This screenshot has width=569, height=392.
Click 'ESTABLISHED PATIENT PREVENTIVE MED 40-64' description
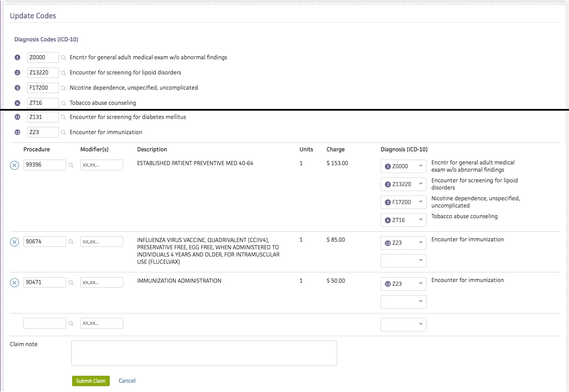(x=195, y=163)
